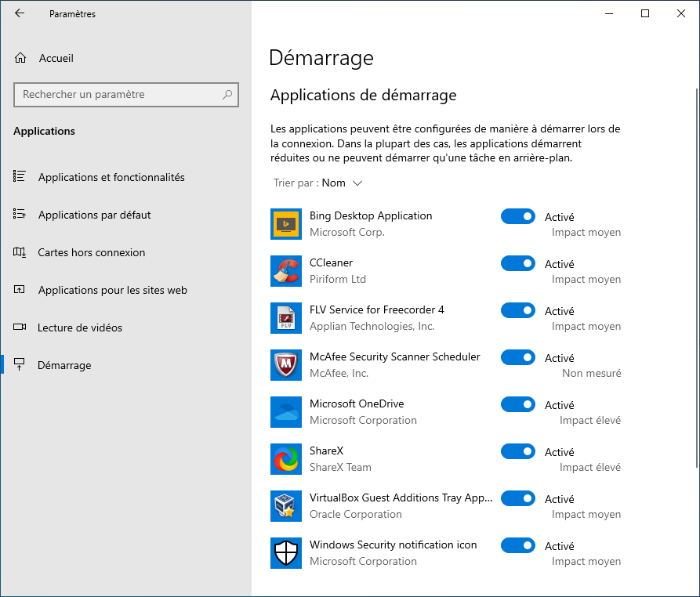Click Applian Technologies, Inc. publisher text
This screenshot has width=700, height=597.
(x=372, y=326)
